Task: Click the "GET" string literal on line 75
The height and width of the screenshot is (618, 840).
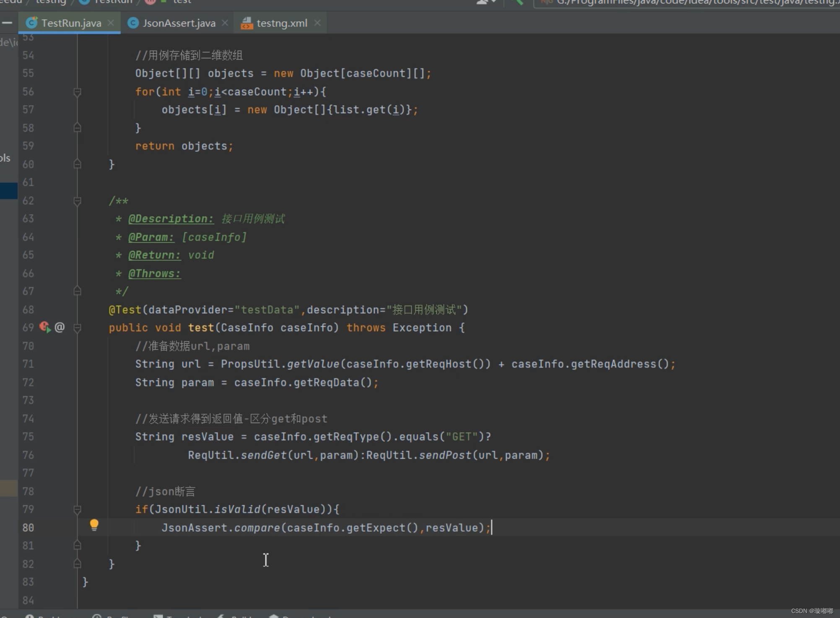Action: [461, 437]
